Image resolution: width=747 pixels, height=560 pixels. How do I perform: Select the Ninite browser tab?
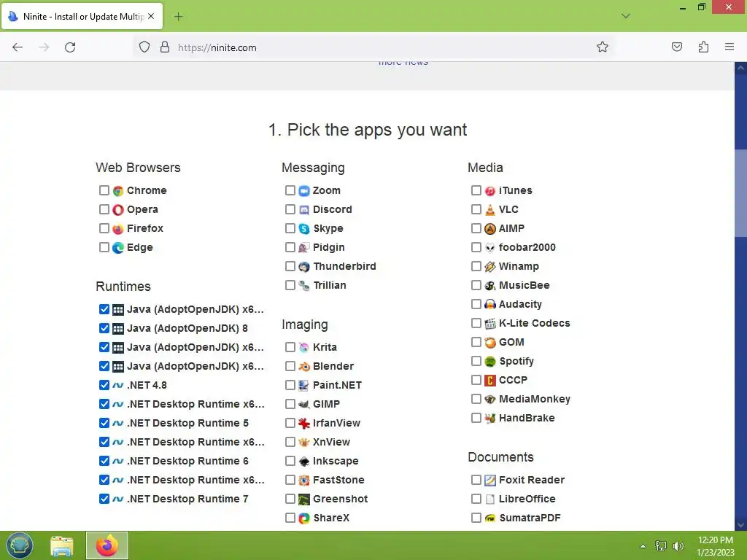click(x=82, y=16)
